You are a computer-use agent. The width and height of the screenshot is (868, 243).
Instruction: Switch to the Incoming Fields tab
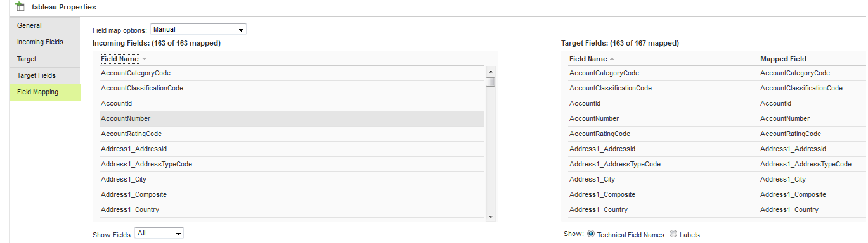click(45, 42)
